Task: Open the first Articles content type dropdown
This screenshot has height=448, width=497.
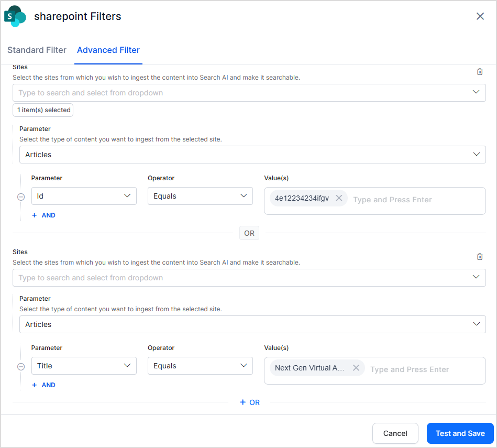Action: tap(252, 155)
